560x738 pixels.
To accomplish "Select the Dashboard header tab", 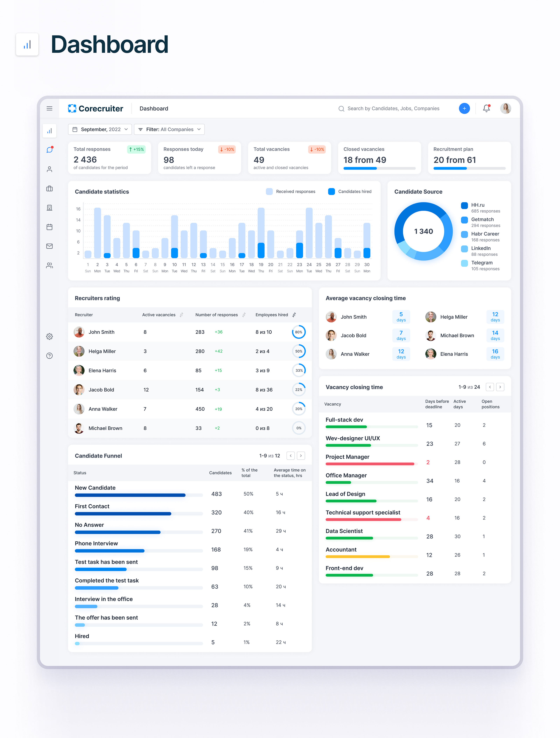I will pos(154,109).
